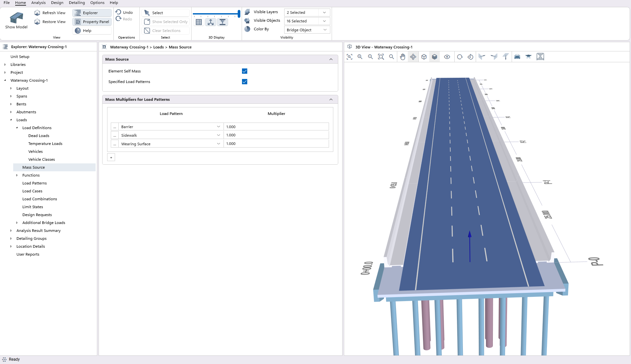Toggle the Property Panel button
The image size is (631, 364).
click(x=92, y=22)
